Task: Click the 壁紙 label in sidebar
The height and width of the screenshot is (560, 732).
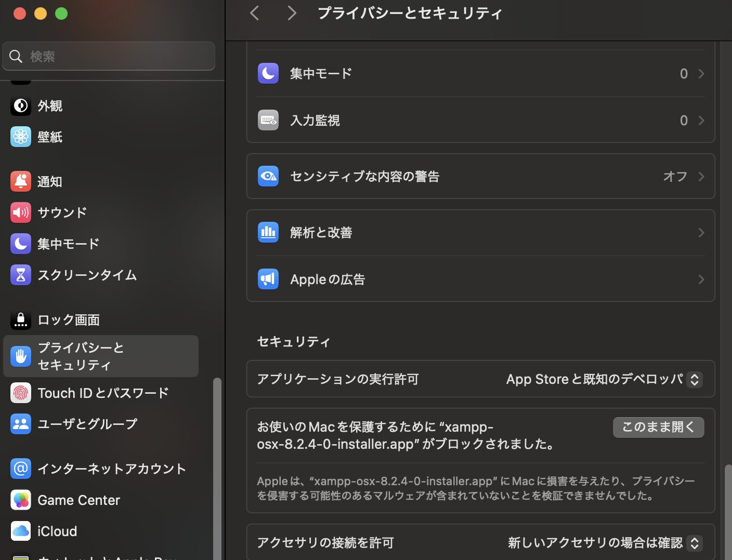Action: tap(50, 137)
